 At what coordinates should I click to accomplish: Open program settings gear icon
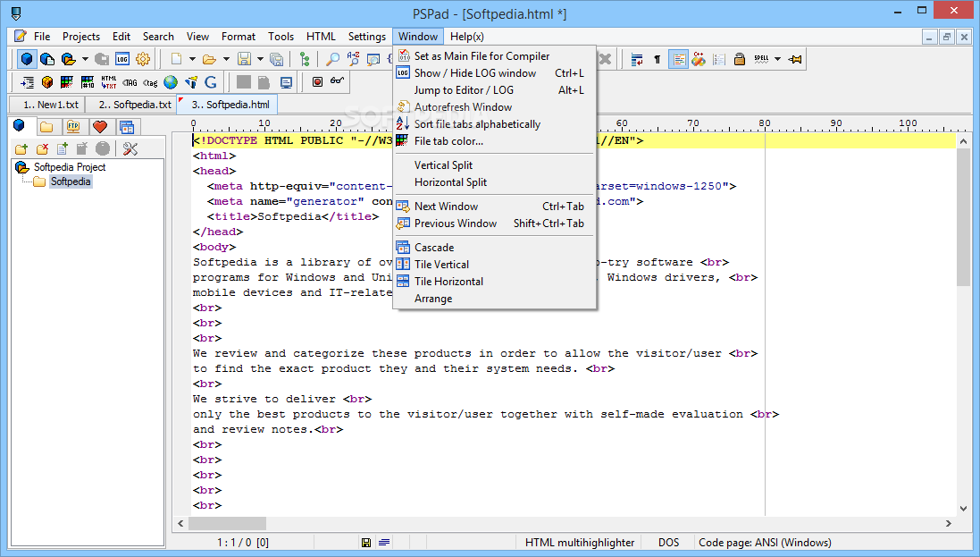143,59
